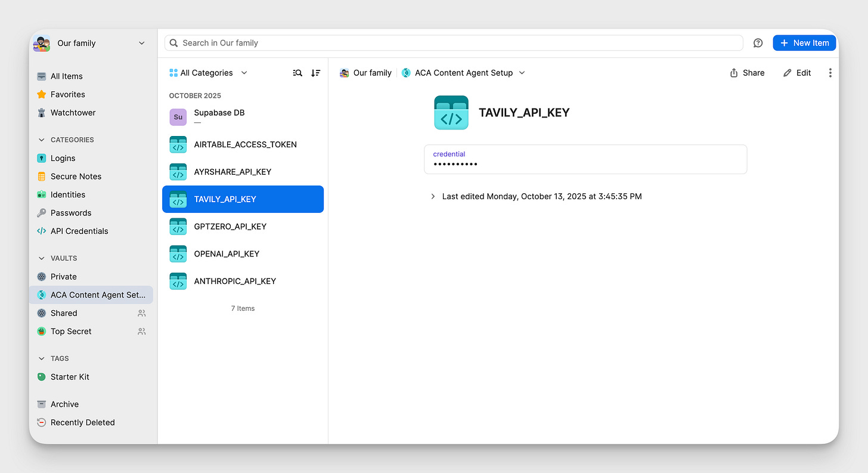The width and height of the screenshot is (868, 473).
Task: Collapse the Vaults section
Action: (x=41, y=258)
